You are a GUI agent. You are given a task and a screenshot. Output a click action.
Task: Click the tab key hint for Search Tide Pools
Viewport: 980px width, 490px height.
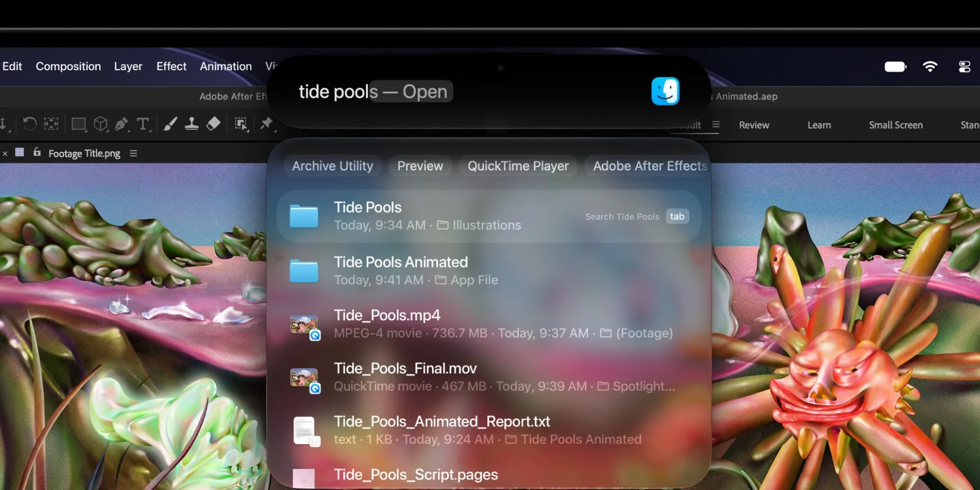coord(677,217)
